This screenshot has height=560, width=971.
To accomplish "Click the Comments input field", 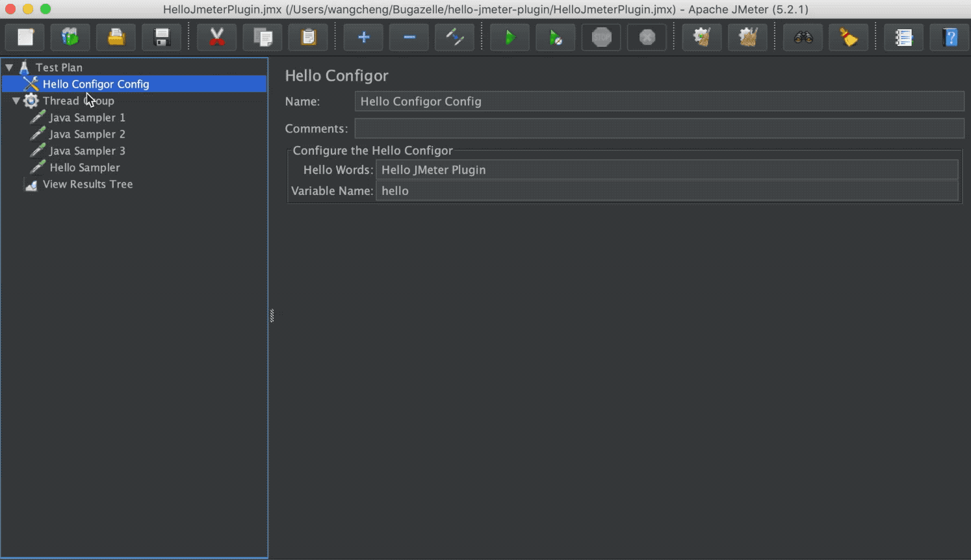I will (x=659, y=129).
